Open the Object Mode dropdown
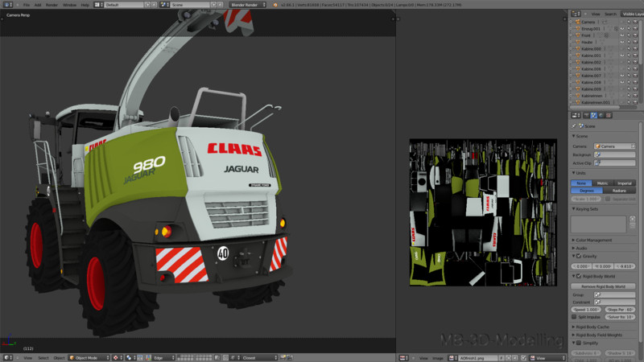The height and width of the screenshot is (362, 644). [x=89, y=358]
